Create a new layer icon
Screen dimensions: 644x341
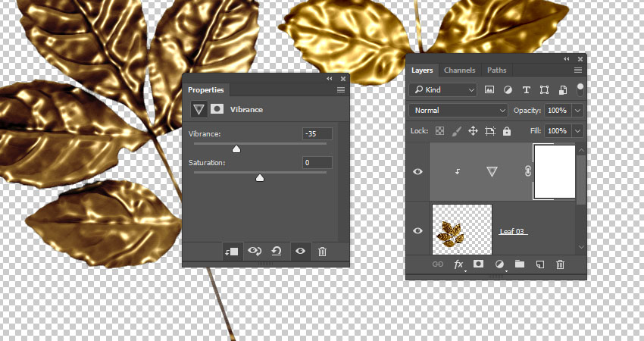pyautogui.click(x=540, y=264)
